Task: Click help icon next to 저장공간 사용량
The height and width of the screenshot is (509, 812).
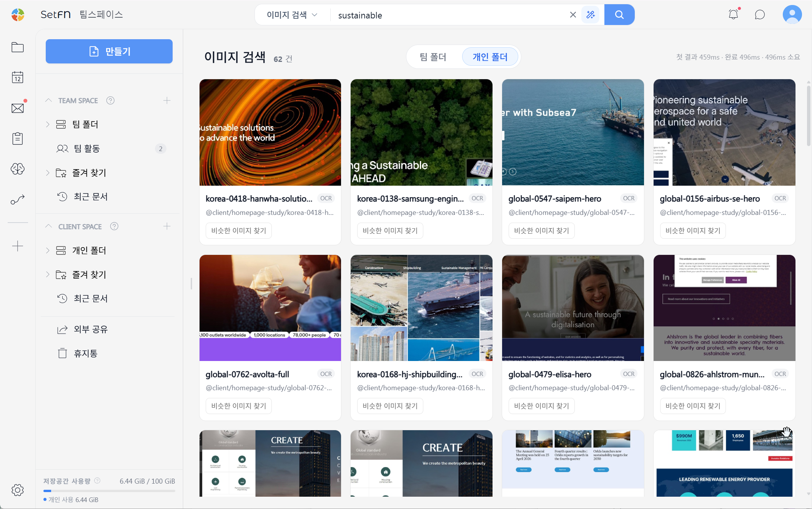Action: 97,481
